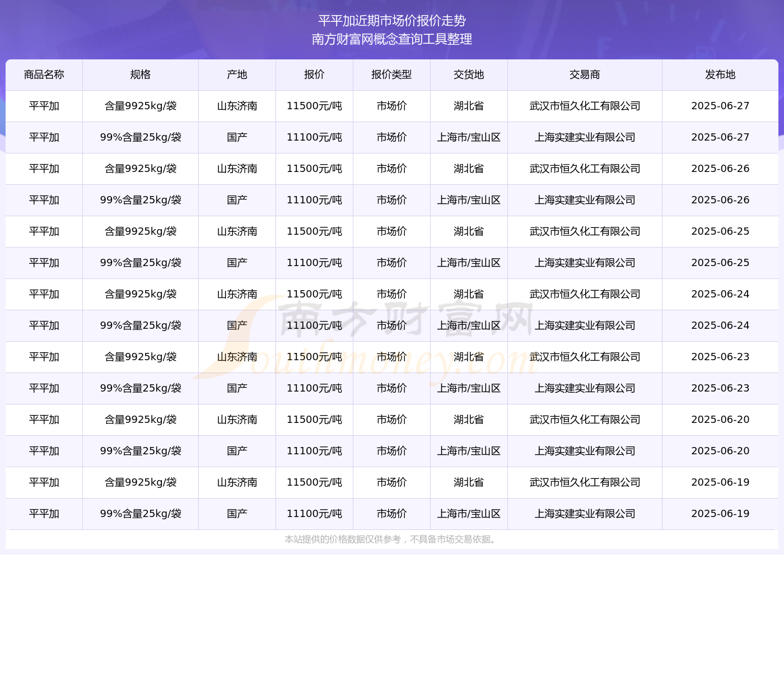Viewport: 784px width, 675px height.
Task: Select 武汉市恒久化工有限公司 in the 2025-06-25 row
Action: coord(585,231)
